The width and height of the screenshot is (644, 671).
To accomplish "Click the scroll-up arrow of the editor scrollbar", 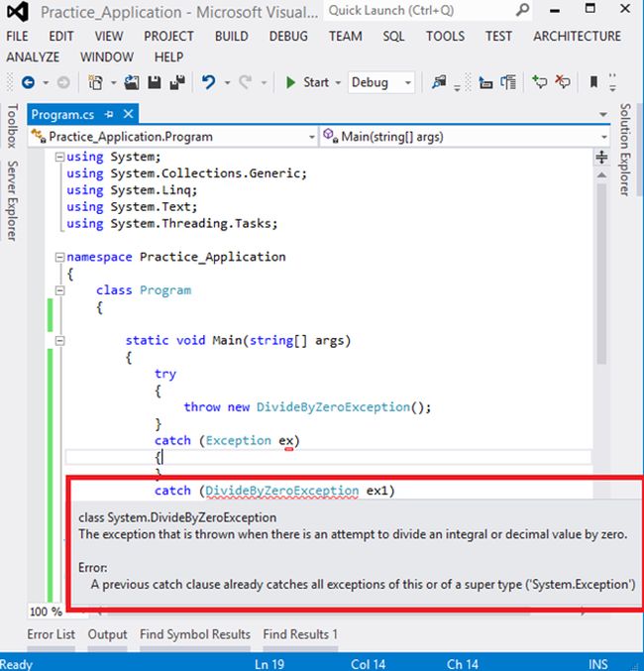I will [x=601, y=174].
